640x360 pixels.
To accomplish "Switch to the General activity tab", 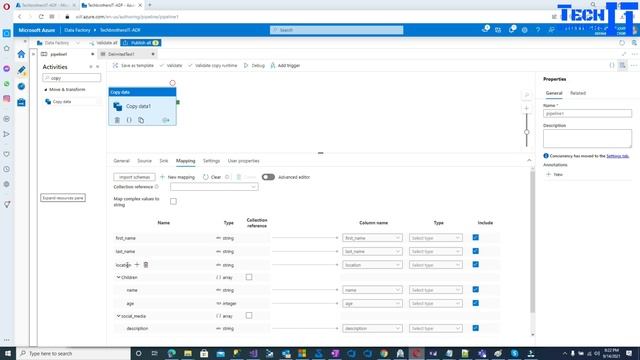I will pos(121,161).
